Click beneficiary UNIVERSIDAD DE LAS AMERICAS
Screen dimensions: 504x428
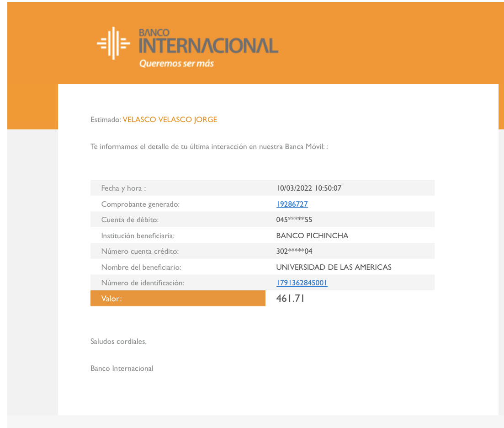click(x=334, y=267)
